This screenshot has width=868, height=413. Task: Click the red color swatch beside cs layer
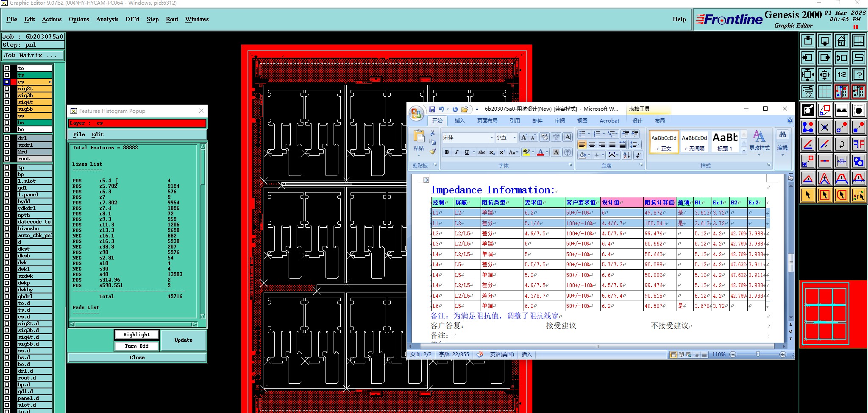(14, 82)
